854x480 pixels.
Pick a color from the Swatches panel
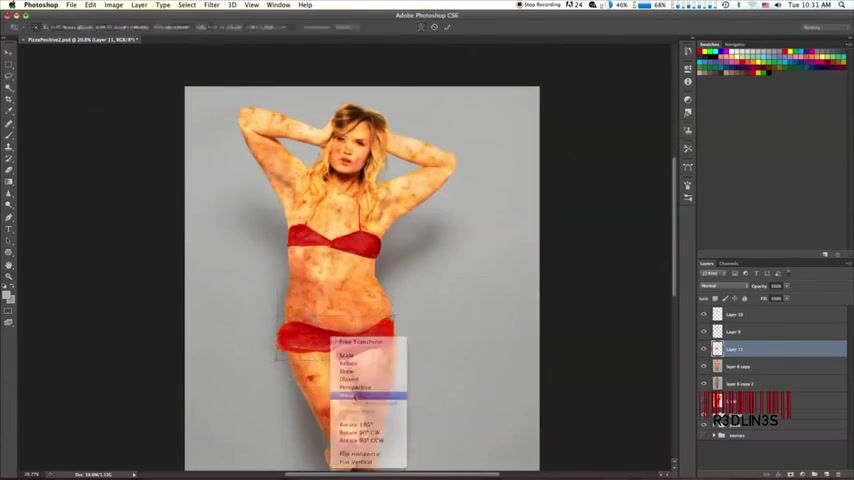(760, 60)
